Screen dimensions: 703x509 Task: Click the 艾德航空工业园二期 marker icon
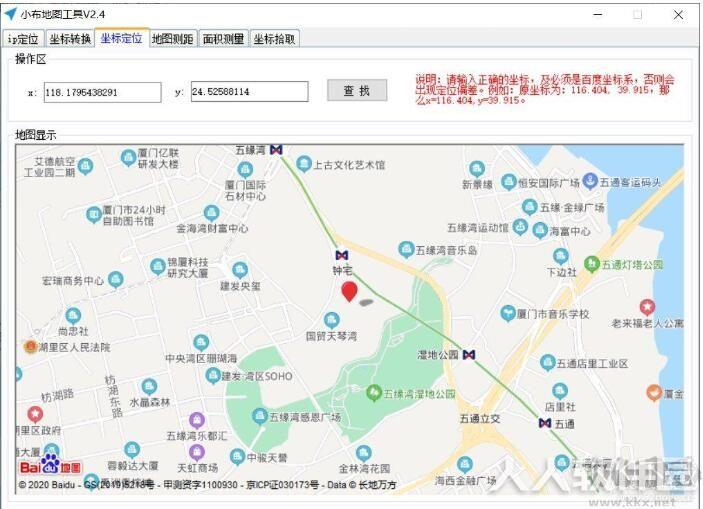(x=85, y=166)
